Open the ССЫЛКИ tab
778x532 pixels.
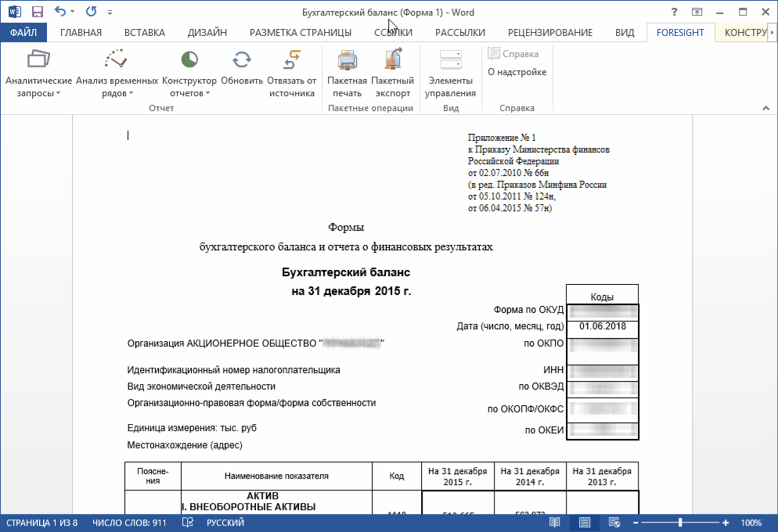pos(393,33)
